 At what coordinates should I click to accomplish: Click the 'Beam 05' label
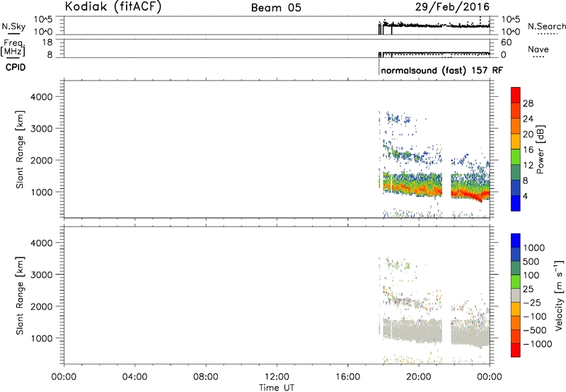(x=276, y=8)
